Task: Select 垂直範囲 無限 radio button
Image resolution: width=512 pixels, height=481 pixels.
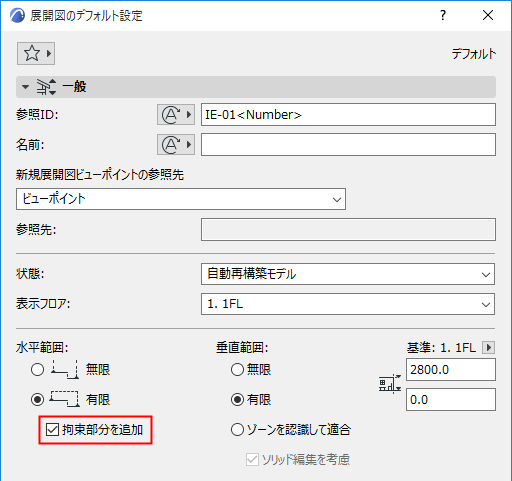Action: coord(237,369)
